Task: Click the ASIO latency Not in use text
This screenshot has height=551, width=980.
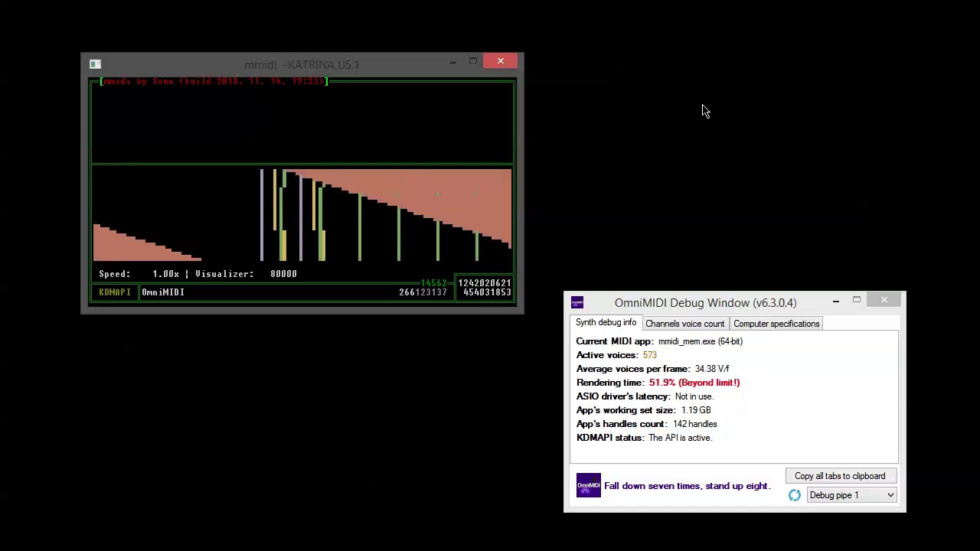Action: pyautogui.click(x=694, y=396)
